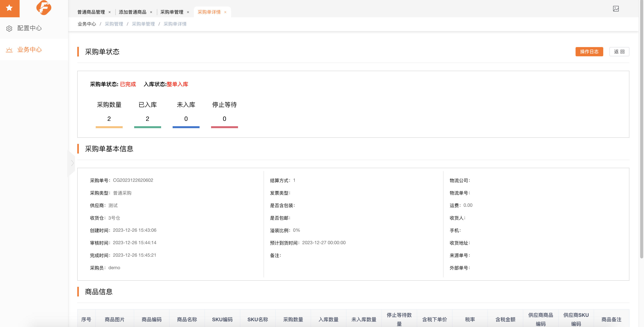Viewport: 644px width, 327px height.
Task: Click the 采购单基本信息 section heading
Action: point(109,149)
